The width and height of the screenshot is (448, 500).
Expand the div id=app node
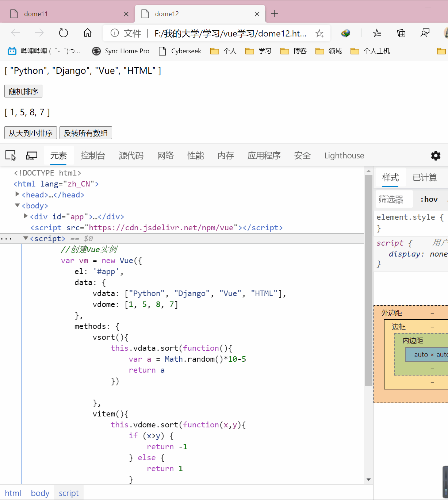click(x=26, y=216)
